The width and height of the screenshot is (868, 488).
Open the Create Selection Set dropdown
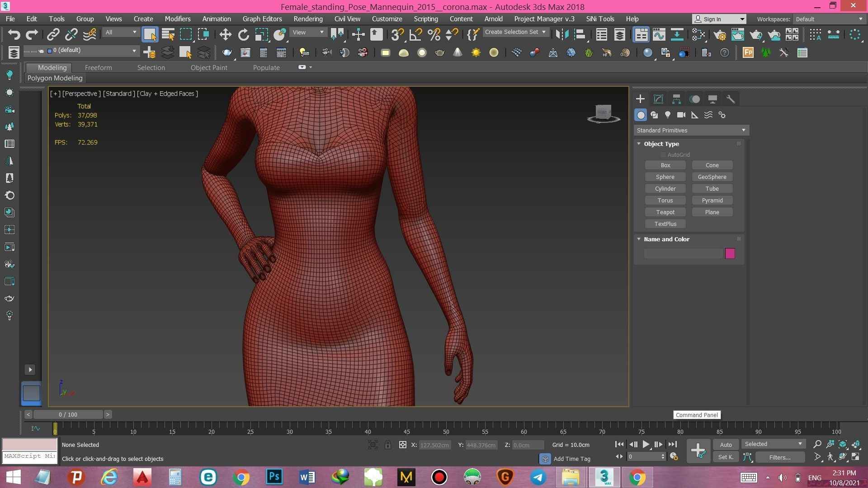pos(515,32)
